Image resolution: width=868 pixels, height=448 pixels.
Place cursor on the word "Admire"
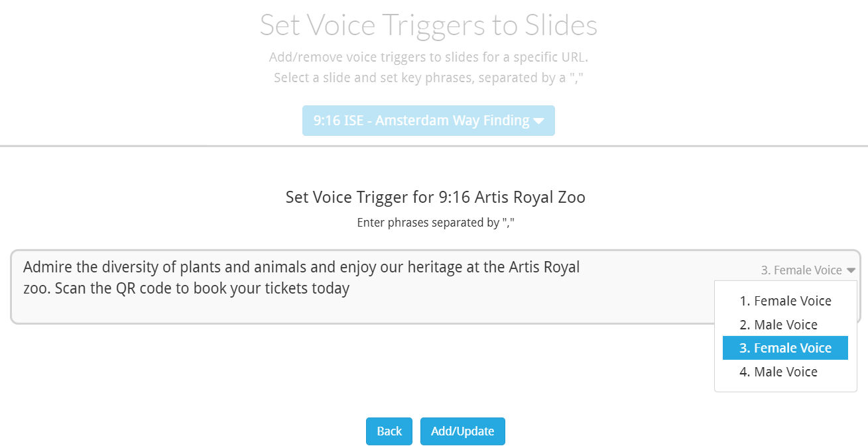(45, 268)
